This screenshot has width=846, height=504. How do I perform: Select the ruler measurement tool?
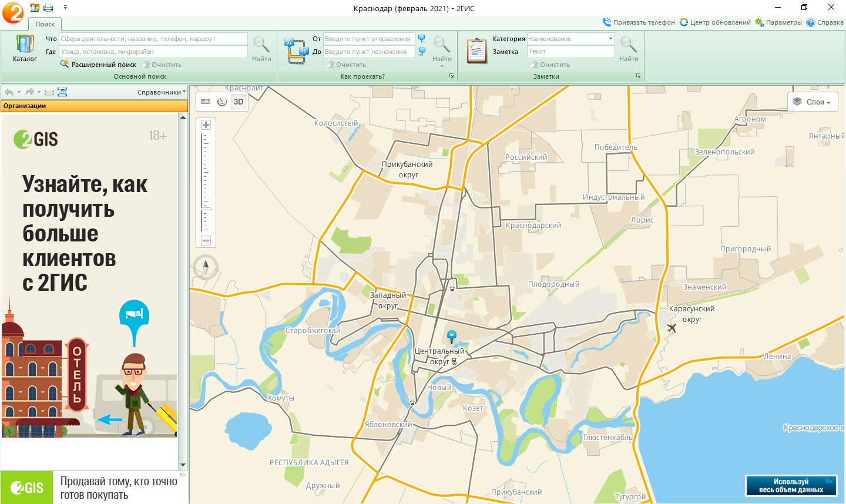(x=206, y=102)
